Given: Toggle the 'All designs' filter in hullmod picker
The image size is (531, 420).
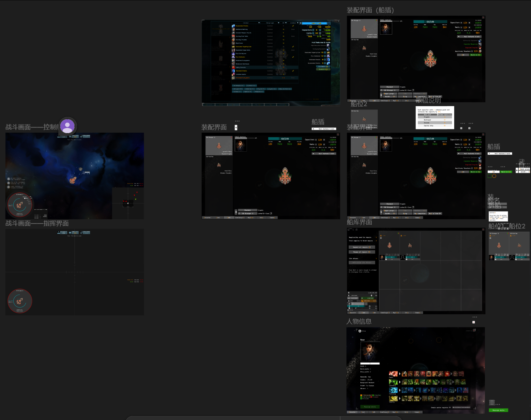Looking at the screenshot, I should [x=238, y=86].
